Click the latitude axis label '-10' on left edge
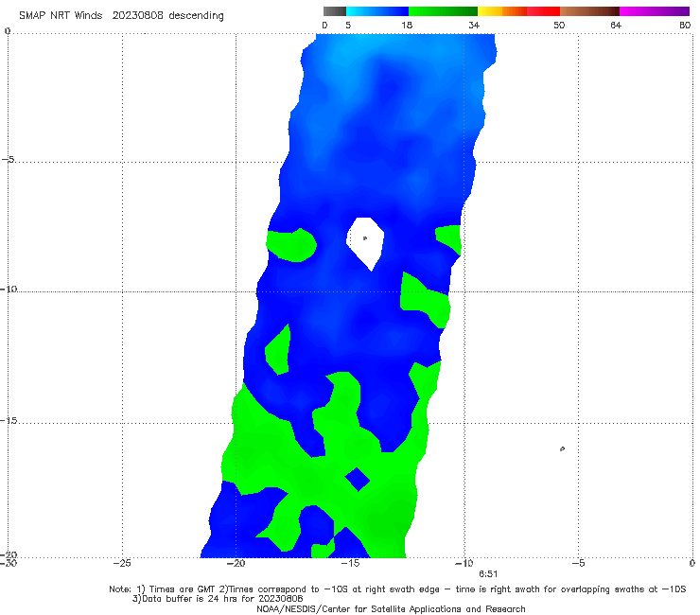 point(9,289)
